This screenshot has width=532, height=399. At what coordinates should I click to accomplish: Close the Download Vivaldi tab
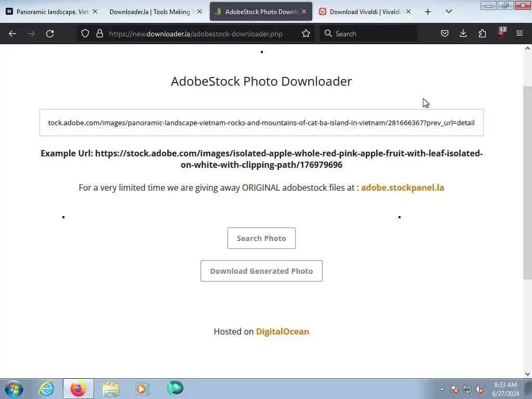pyautogui.click(x=408, y=11)
